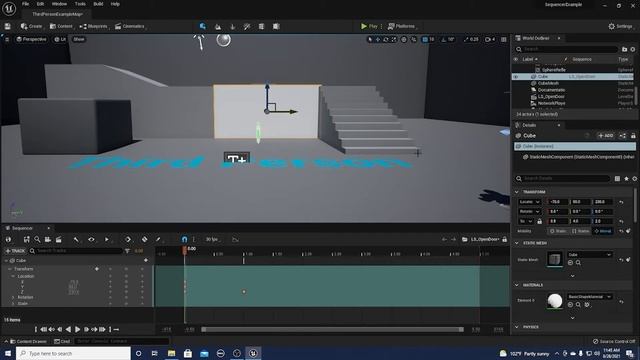The image size is (640, 360).
Task: Click the Add component button
Action: pyautogui.click(x=605, y=136)
